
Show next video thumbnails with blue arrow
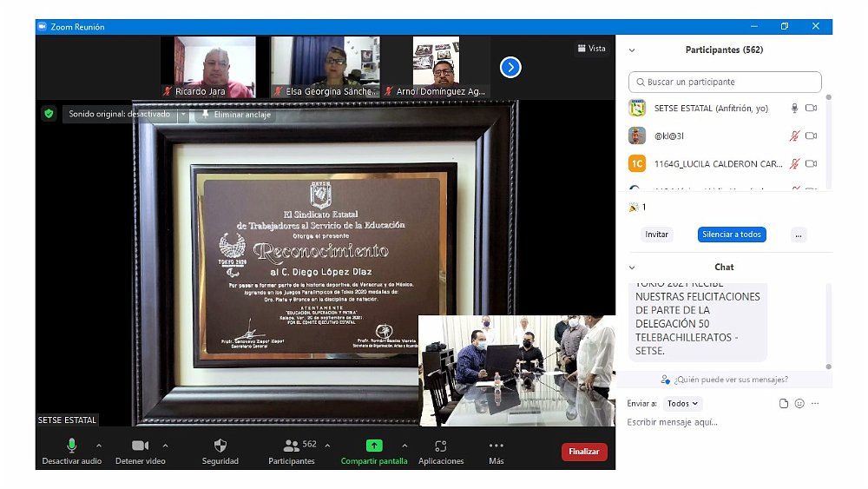click(x=510, y=67)
